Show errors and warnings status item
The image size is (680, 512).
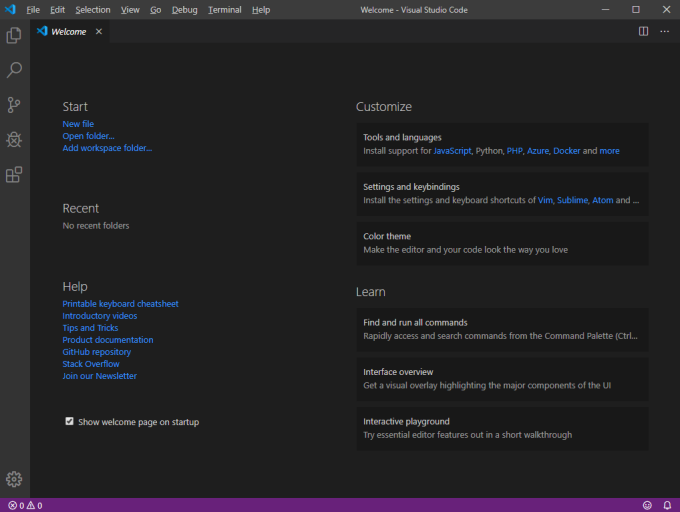coord(25,505)
